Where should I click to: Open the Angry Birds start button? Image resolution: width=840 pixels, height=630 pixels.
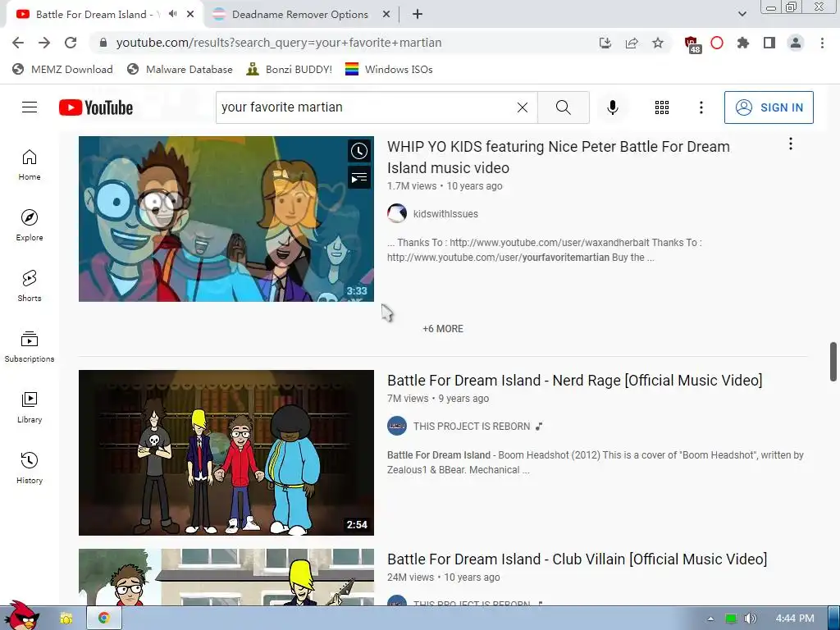(21, 616)
